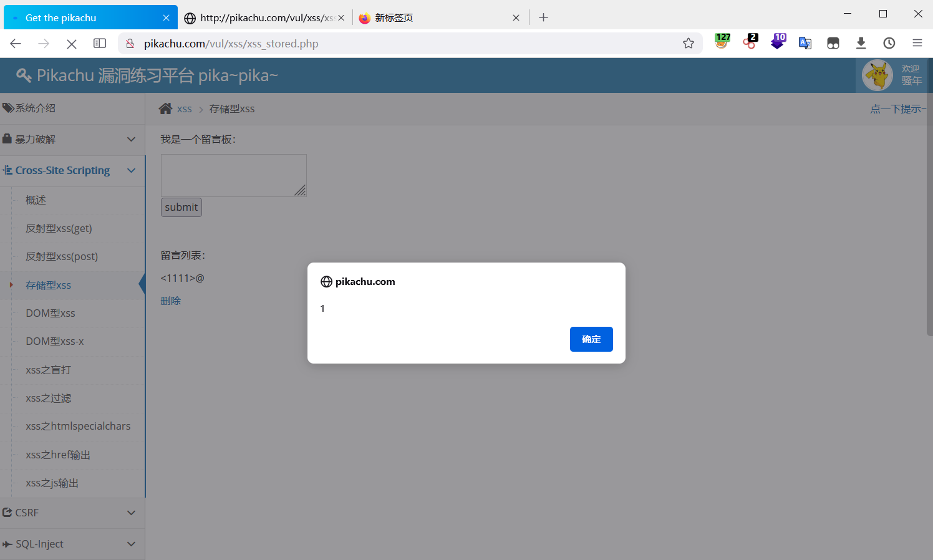
Task: Collapse the Cross-Site Scripting chevron
Action: coord(131,170)
